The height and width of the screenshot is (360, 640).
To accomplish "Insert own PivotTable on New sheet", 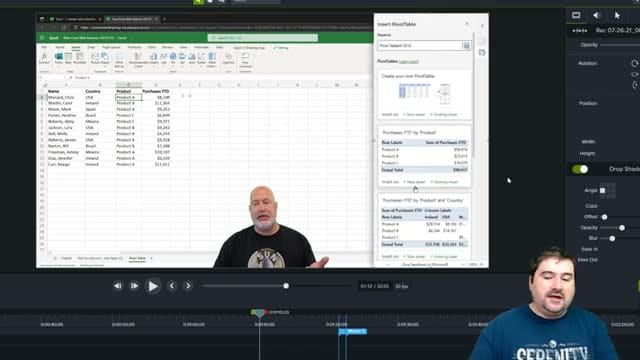I will click(x=414, y=115).
